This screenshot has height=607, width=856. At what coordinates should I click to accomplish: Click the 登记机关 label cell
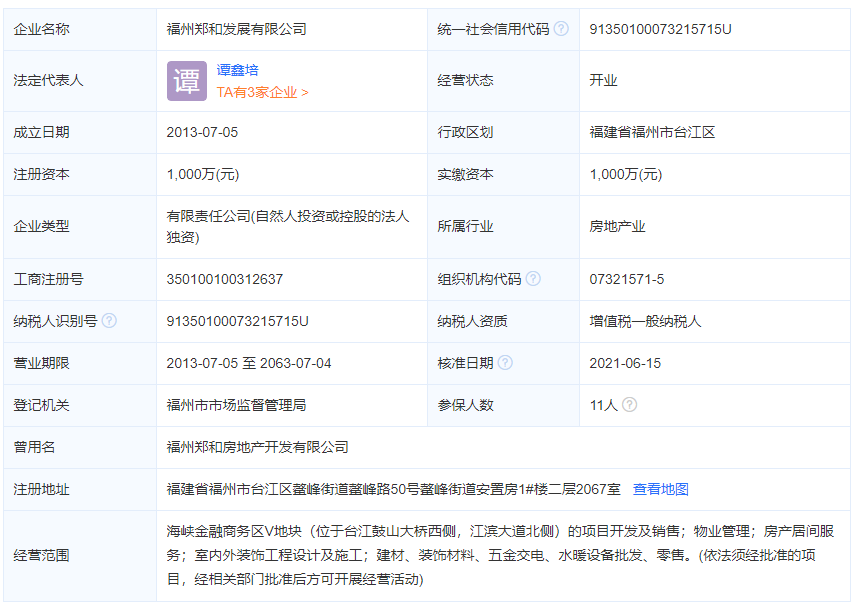[x=80, y=405]
